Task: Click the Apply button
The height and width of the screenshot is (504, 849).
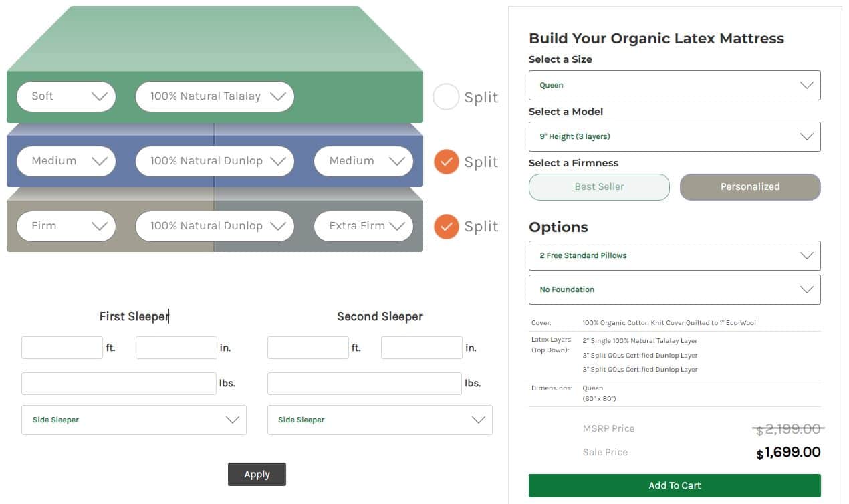Action: tap(257, 474)
